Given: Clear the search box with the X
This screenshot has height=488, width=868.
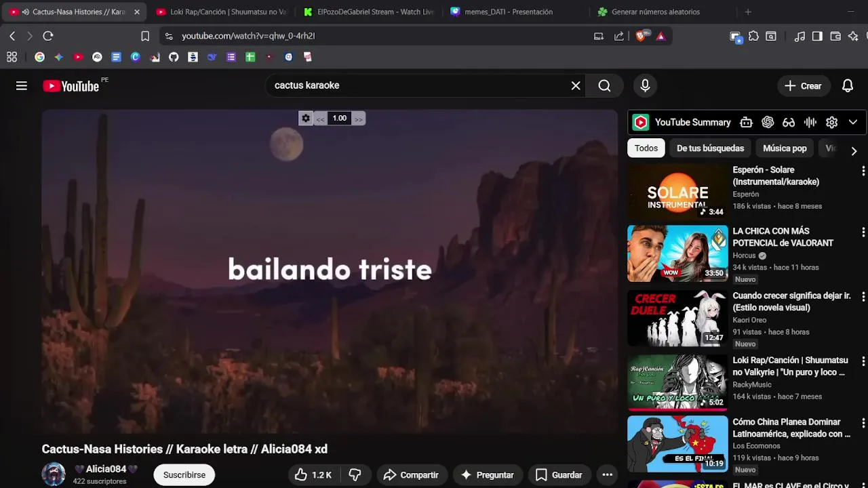Looking at the screenshot, I should click(x=576, y=85).
